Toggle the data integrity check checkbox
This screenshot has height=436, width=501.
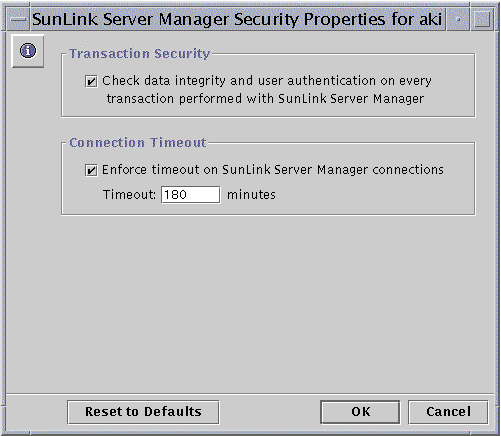coord(91,81)
